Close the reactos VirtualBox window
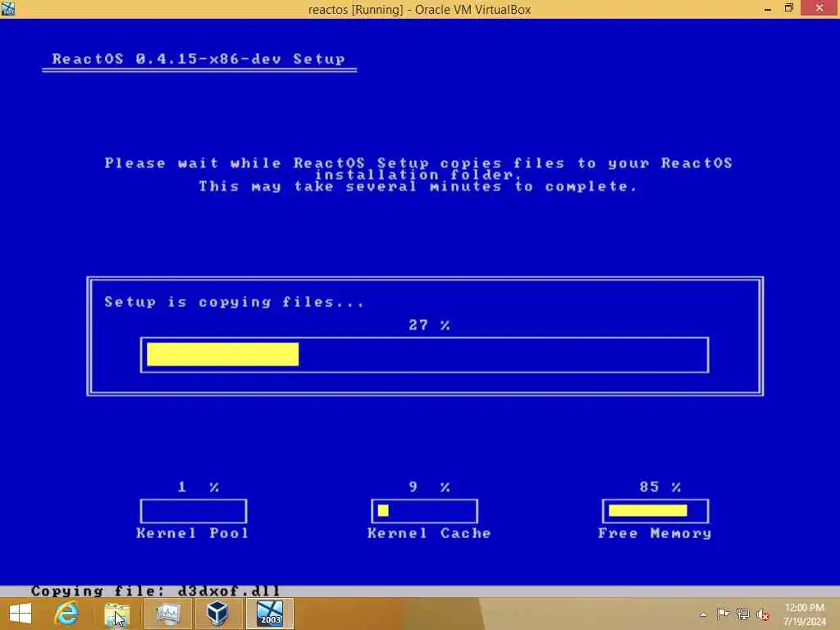 (819, 8)
